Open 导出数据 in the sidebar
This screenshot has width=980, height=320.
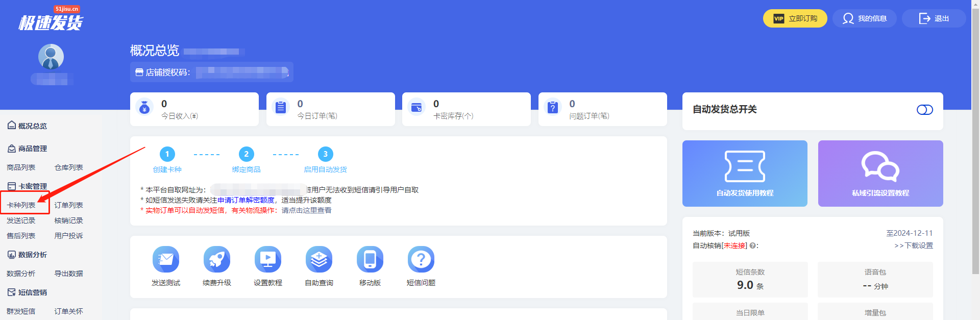click(x=69, y=274)
